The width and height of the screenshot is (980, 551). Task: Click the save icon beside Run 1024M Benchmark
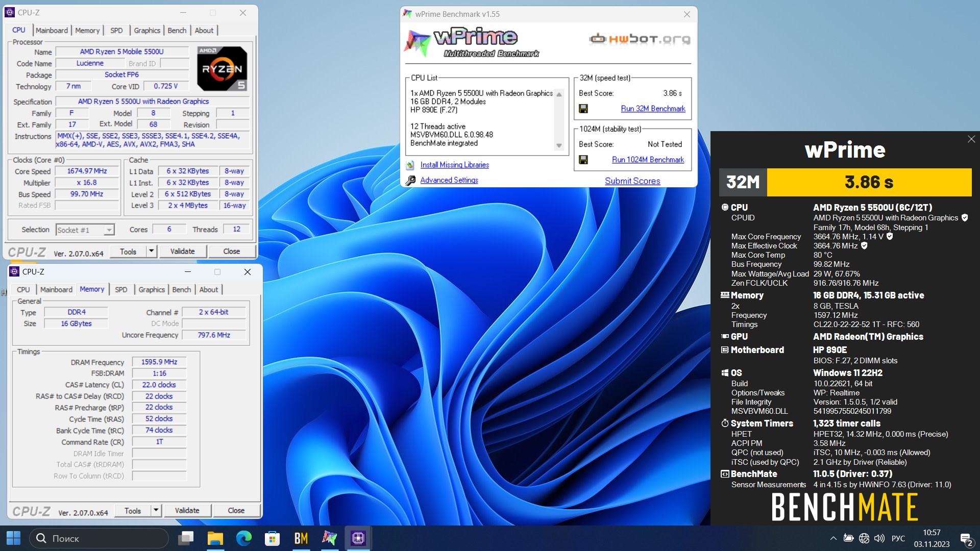tap(583, 160)
